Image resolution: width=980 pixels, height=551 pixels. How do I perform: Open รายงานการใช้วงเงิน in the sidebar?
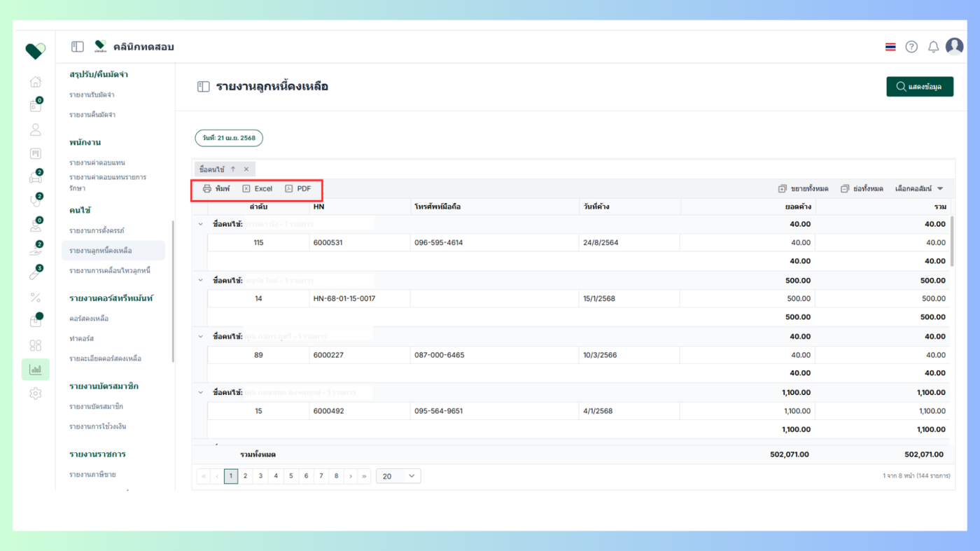tap(97, 426)
